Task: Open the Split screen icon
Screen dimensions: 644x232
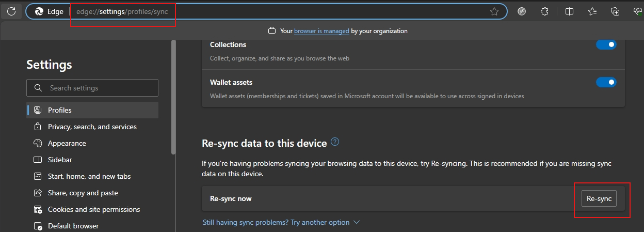Action: click(569, 11)
